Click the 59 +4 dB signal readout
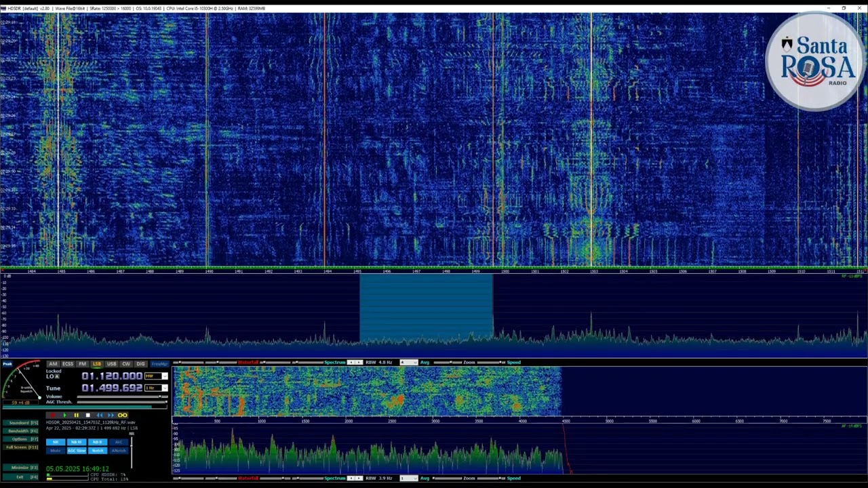The image size is (868, 488). [x=20, y=403]
